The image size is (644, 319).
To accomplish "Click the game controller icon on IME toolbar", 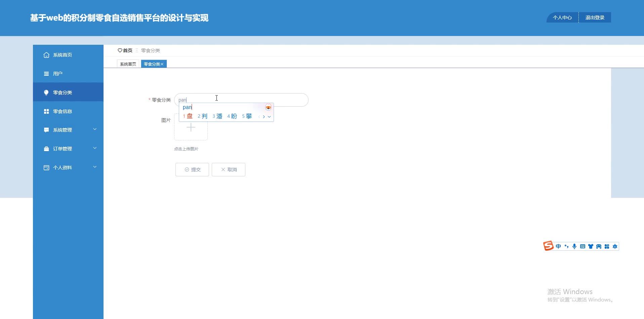I will pyautogui.click(x=599, y=246).
